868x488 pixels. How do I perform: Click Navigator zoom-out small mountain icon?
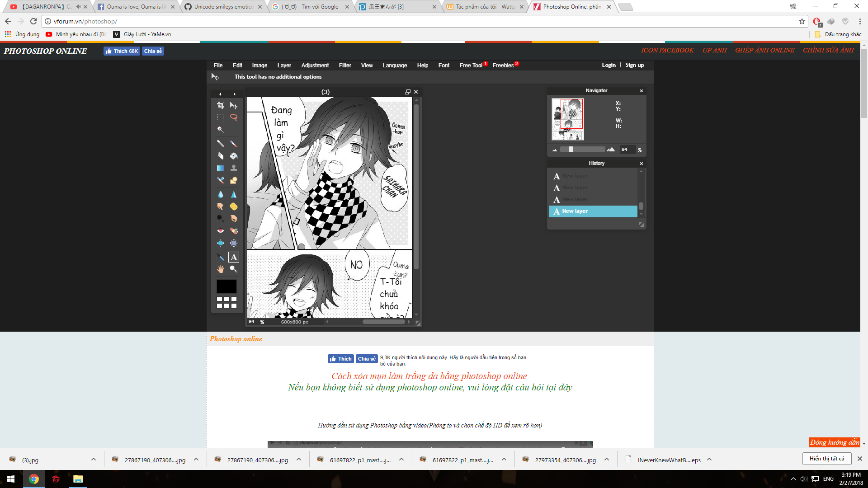[555, 150]
